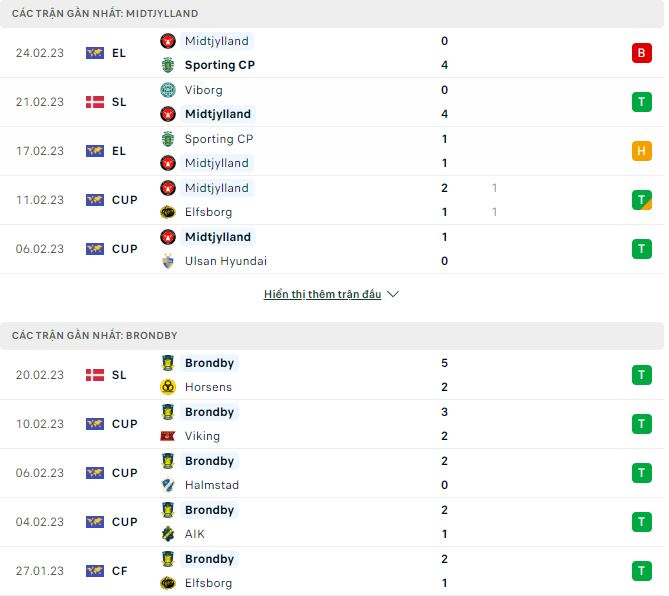669x596 pixels.
Task: Click the green T badge for Brondby vs Horsens
Action: (x=641, y=375)
